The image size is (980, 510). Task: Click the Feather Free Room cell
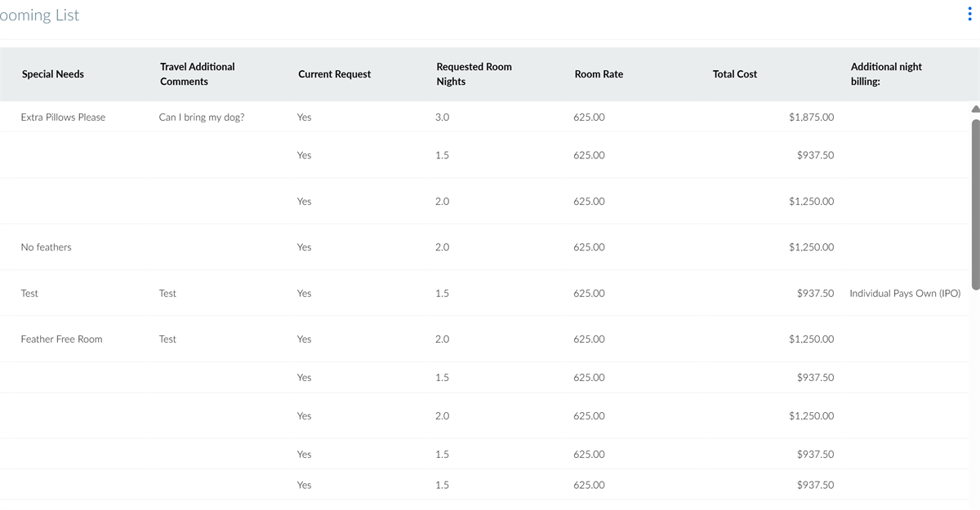(61, 339)
